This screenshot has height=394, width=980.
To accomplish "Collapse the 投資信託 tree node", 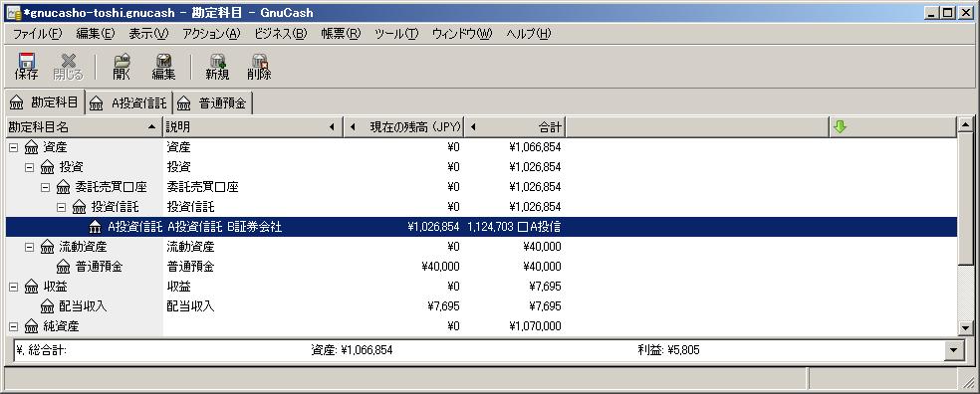I will coord(62,207).
